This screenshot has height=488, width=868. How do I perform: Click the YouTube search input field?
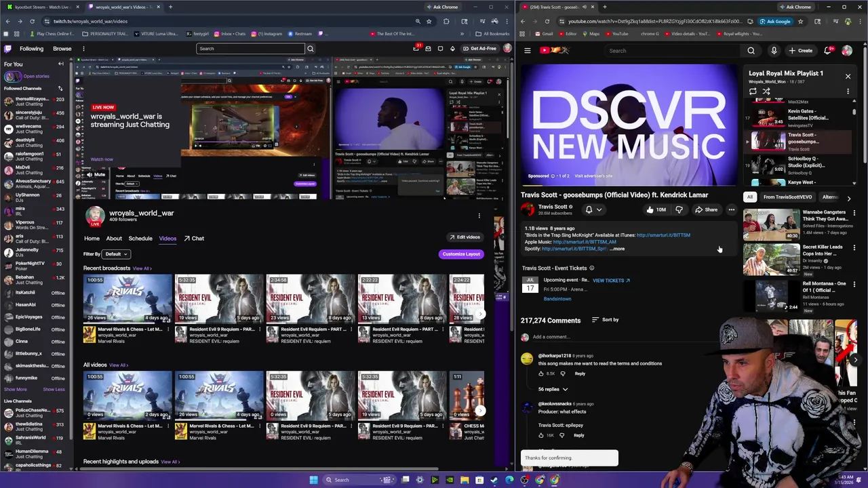pos(671,50)
